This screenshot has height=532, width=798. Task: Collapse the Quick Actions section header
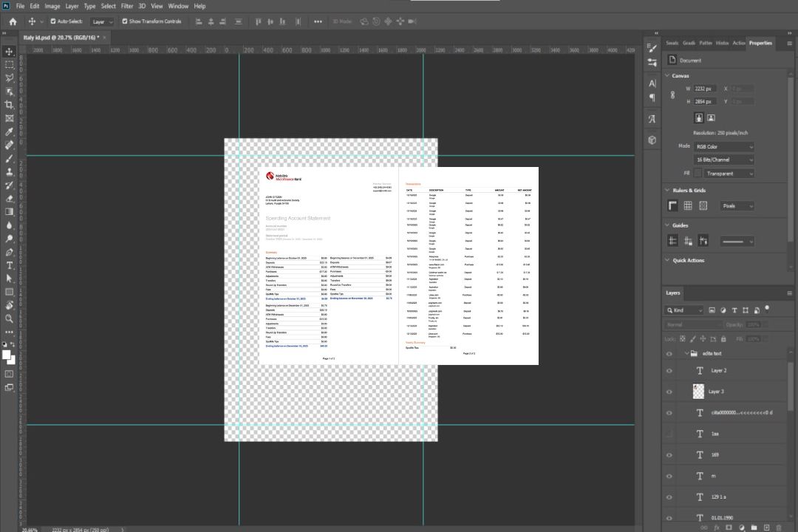click(x=688, y=260)
